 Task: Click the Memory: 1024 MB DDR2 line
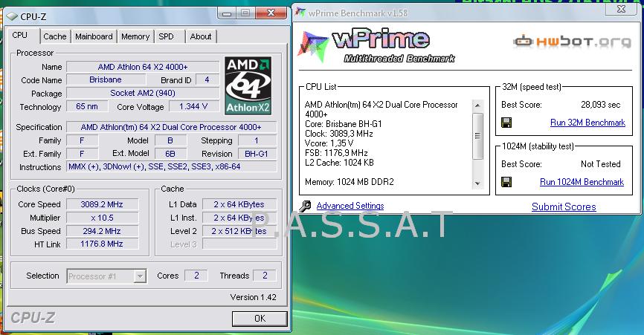point(349,182)
